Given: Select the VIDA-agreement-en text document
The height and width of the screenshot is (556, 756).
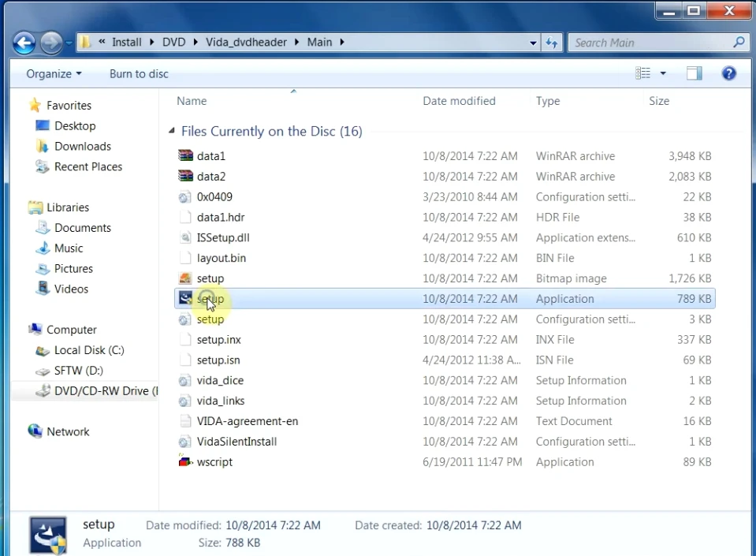Looking at the screenshot, I should point(248,421).
